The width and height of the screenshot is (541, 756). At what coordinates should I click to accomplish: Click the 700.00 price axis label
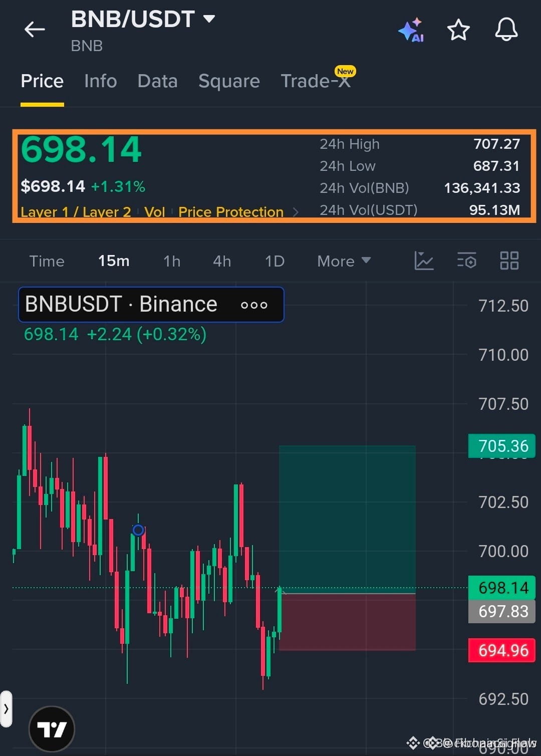point(503,551)
